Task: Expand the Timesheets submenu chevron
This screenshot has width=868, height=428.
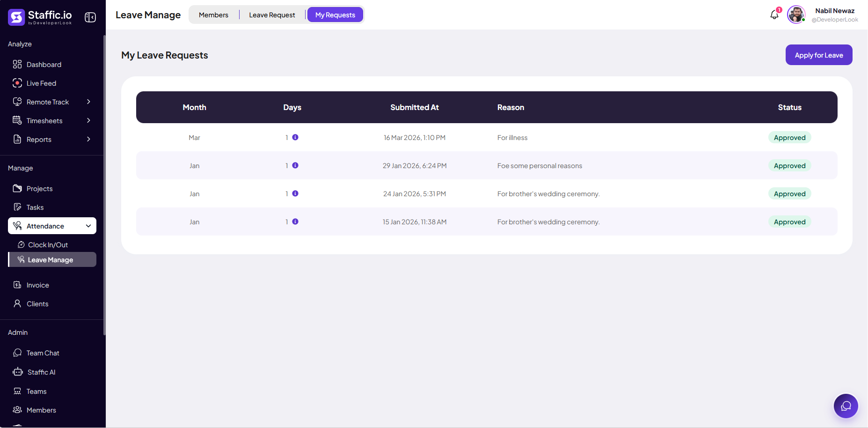Action: [88, 120]
